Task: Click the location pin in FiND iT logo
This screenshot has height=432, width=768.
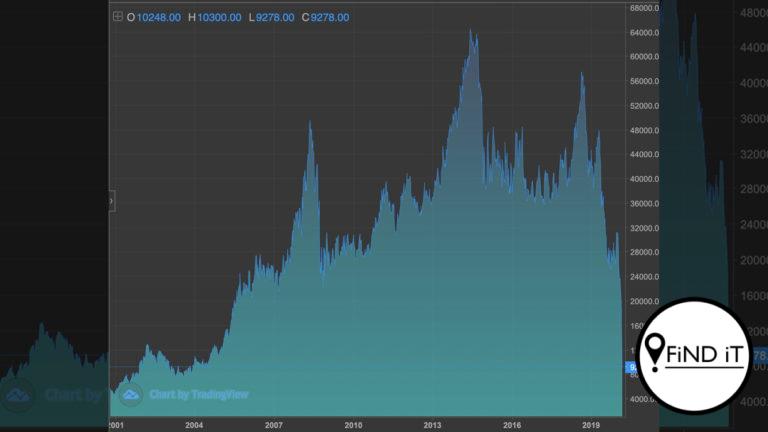Action: point(654,352)
